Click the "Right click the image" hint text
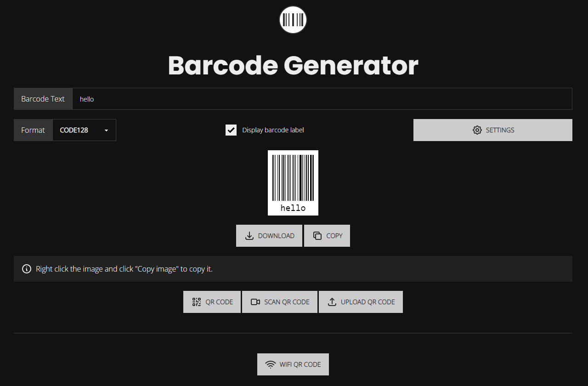 tap(124, 269)
